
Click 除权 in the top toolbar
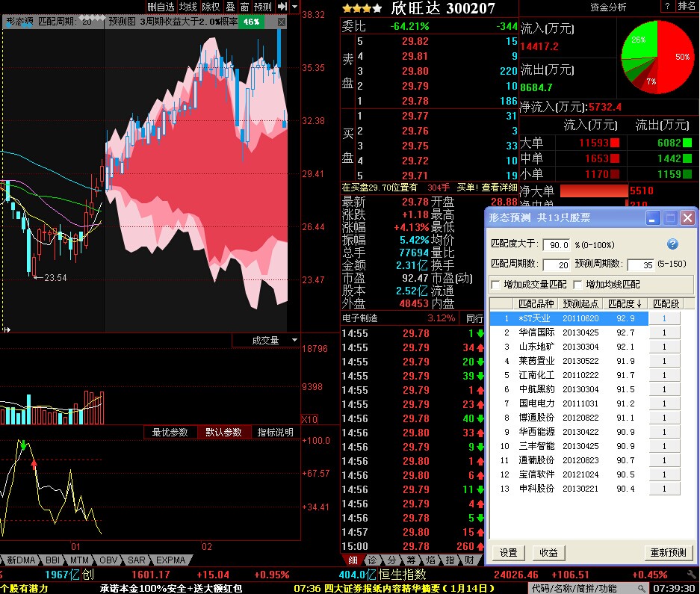click(211, 7)
